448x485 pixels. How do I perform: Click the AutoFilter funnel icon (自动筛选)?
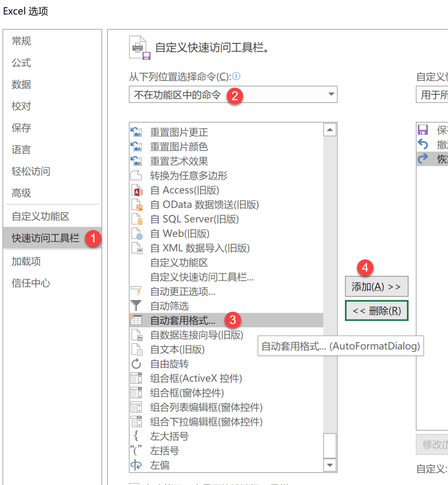pos(136,306)
